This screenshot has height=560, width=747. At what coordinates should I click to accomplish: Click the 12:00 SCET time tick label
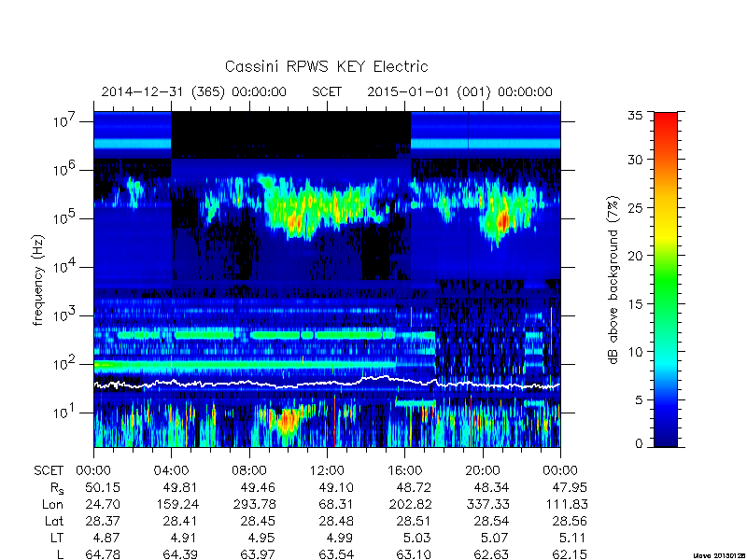pos(327,470)
